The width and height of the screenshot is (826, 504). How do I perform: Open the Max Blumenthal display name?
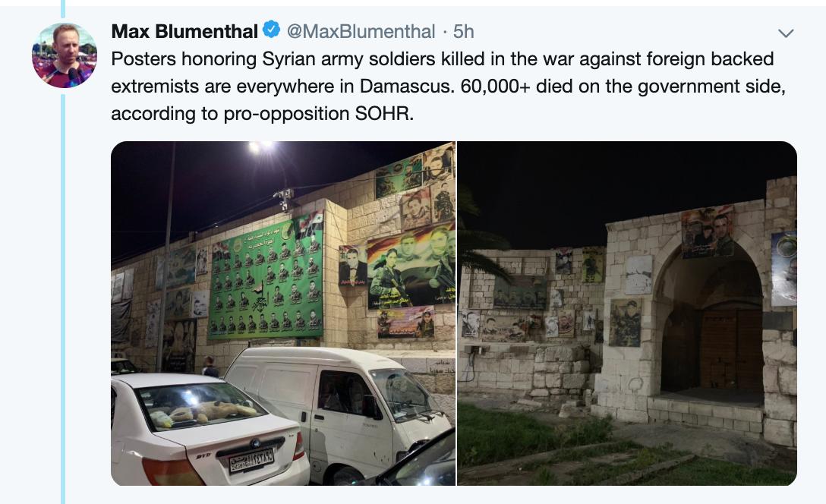pos(184,32)
